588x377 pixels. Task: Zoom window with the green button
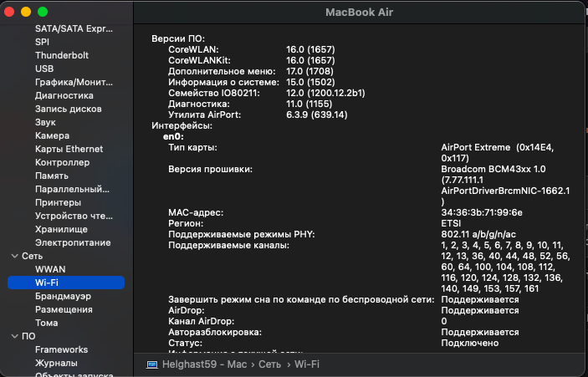point(43,12)
